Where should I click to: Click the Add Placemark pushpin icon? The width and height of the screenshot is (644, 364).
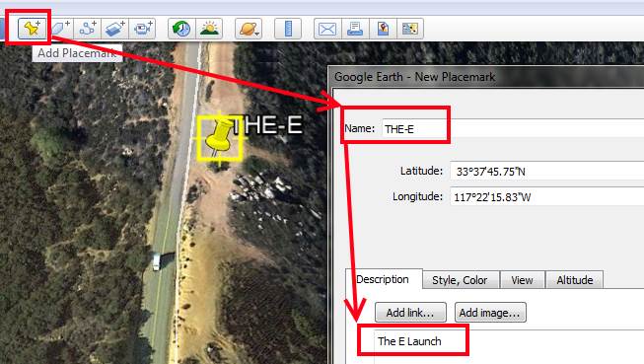[32, 29]
